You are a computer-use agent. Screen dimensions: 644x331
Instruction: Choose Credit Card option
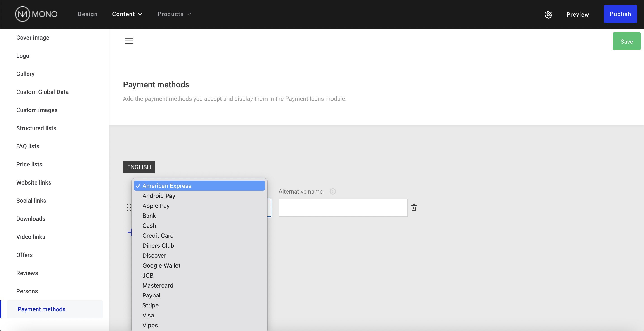pos(199,236)
